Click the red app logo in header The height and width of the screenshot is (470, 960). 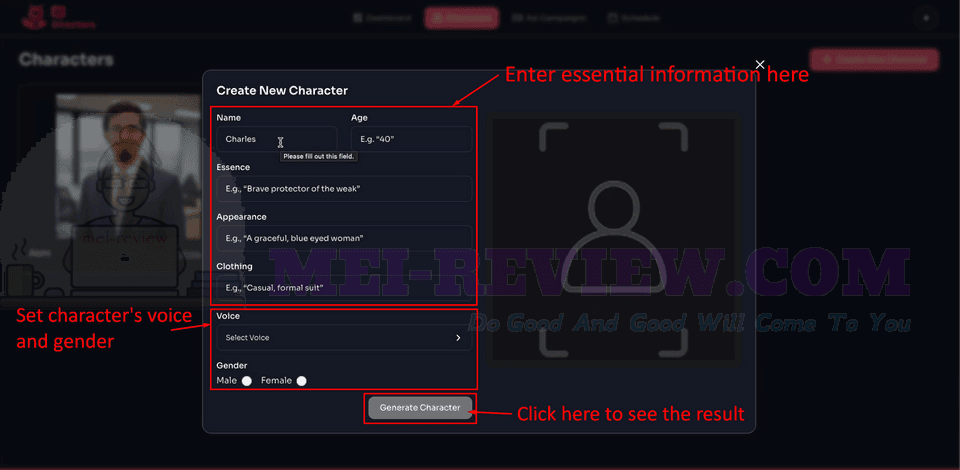tap(59, 17)
